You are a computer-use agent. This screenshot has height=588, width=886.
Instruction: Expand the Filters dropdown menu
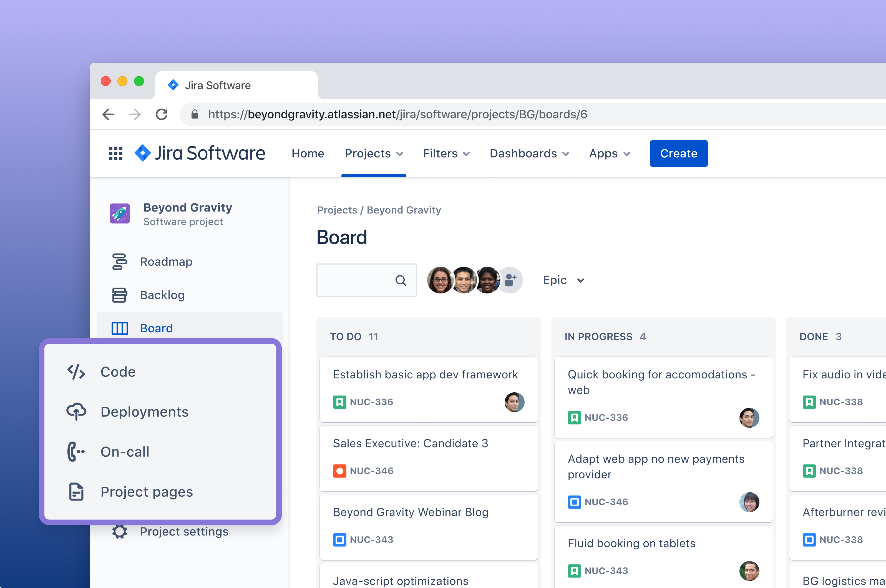[446, 153]
